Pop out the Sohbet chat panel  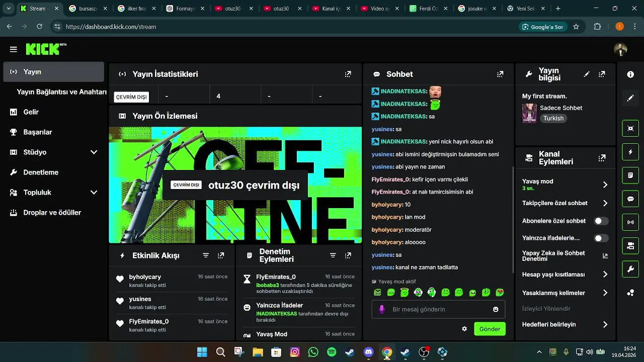coord(500,74)
